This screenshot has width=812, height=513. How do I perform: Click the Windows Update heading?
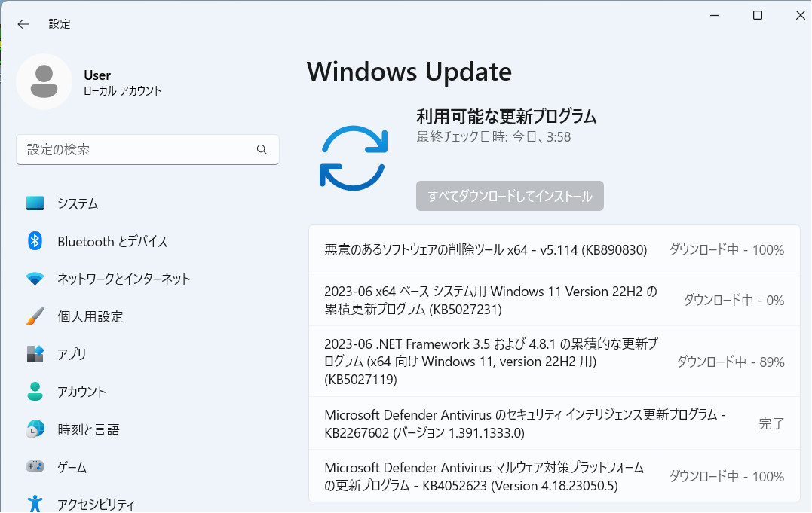click(x=409, y=72)
